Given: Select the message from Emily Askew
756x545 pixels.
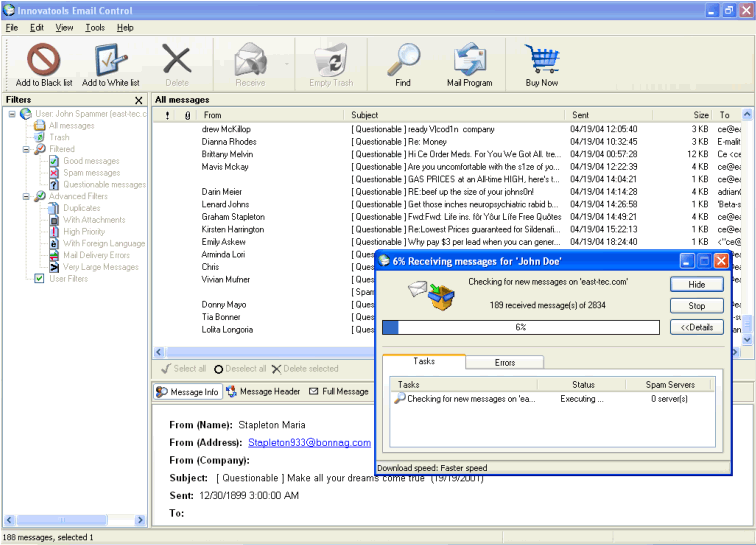Looking at the screenshot, I should (447, 242).
